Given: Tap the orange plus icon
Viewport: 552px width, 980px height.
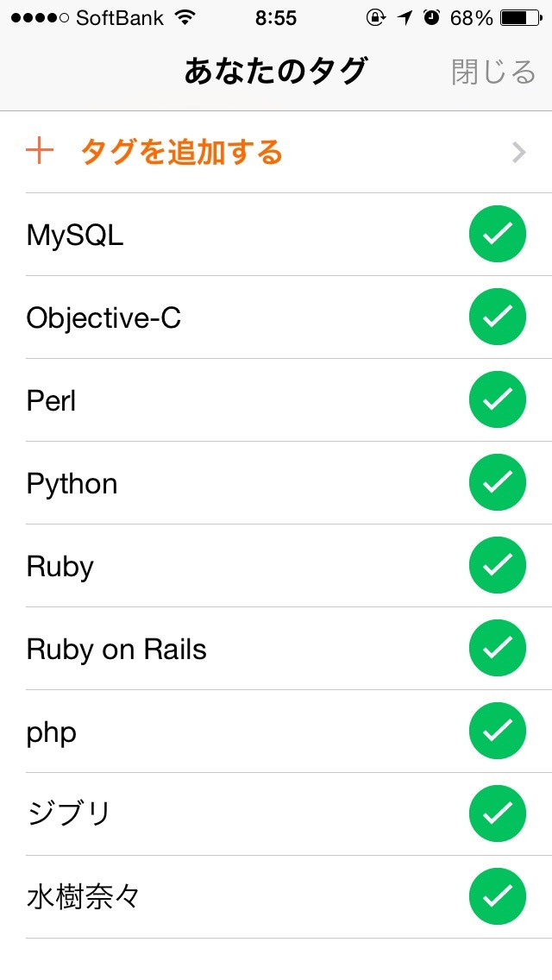Looking at the screenshot, I should 40,152.
